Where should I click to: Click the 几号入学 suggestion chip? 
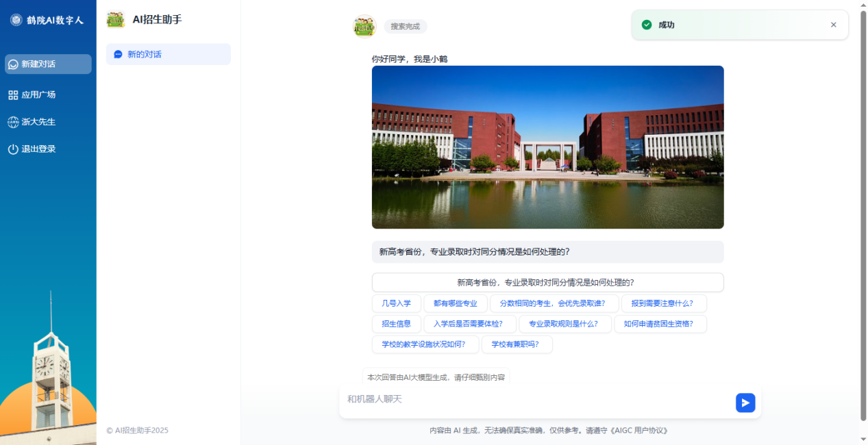coord(396,303)
